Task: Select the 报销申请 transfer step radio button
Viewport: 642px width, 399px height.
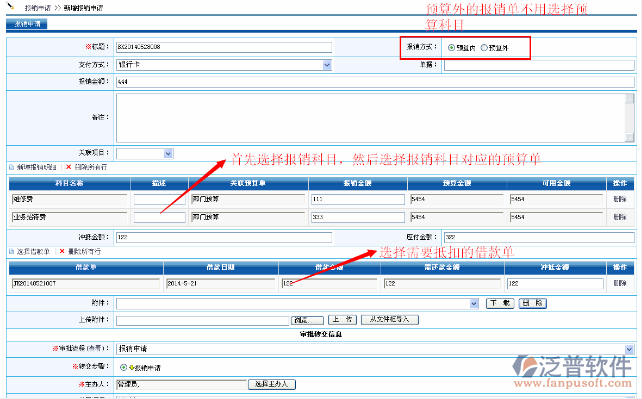Action: (x=123, y=367)
